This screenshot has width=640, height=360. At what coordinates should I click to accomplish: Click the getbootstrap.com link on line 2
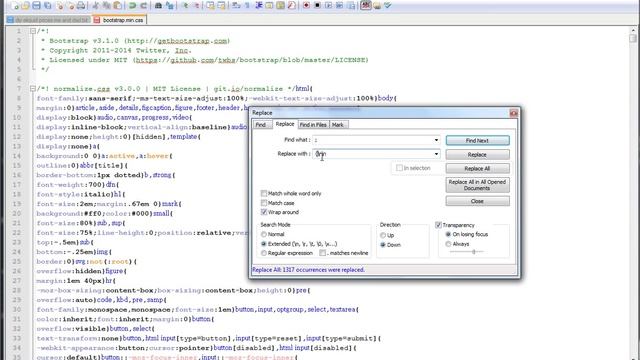pos(192,41)
